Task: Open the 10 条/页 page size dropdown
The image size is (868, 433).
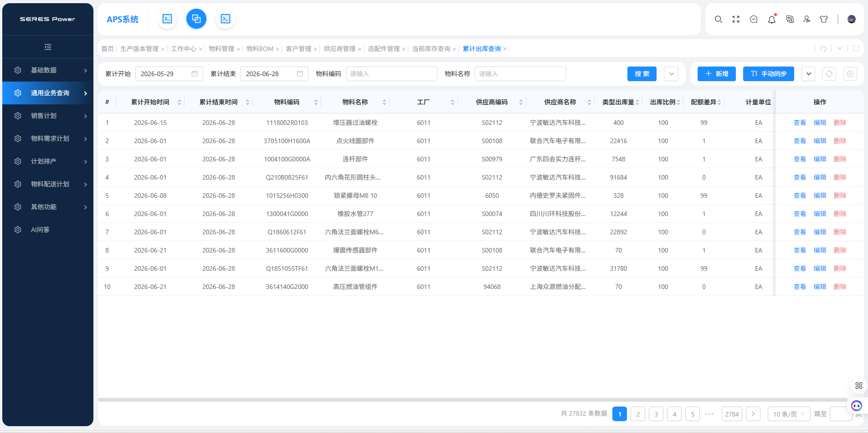Action: [x=789, y=414]
